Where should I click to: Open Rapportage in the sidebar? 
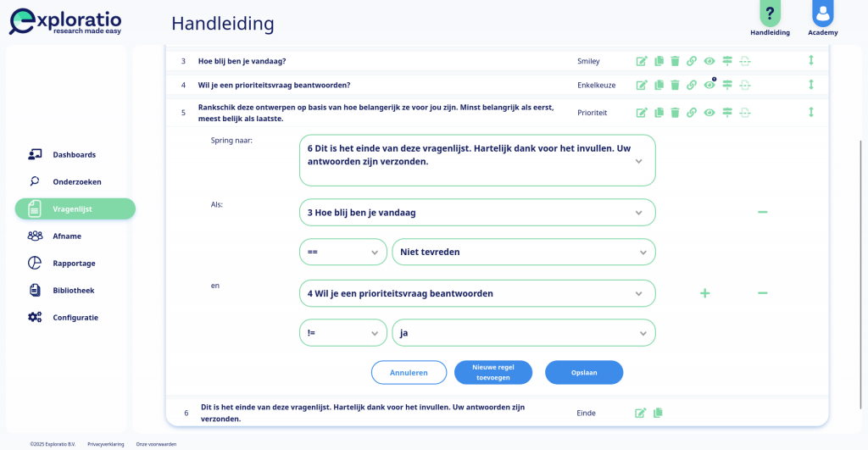75,263
